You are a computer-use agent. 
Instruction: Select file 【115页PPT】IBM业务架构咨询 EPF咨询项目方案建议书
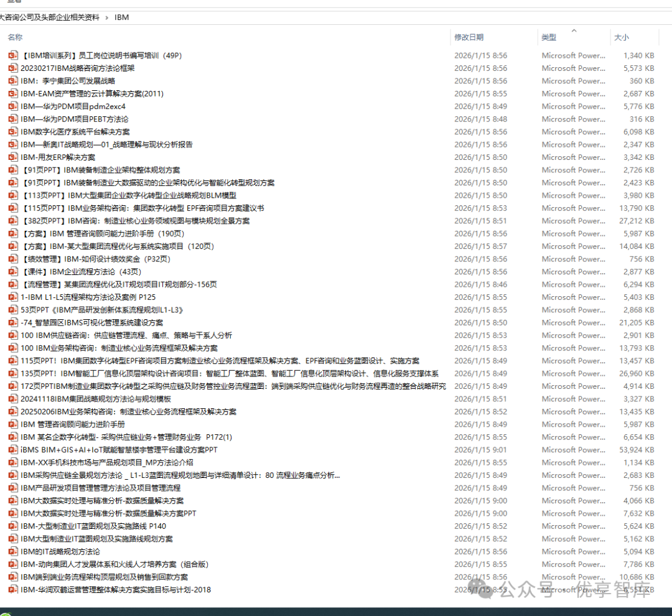(x=144, y=208)
